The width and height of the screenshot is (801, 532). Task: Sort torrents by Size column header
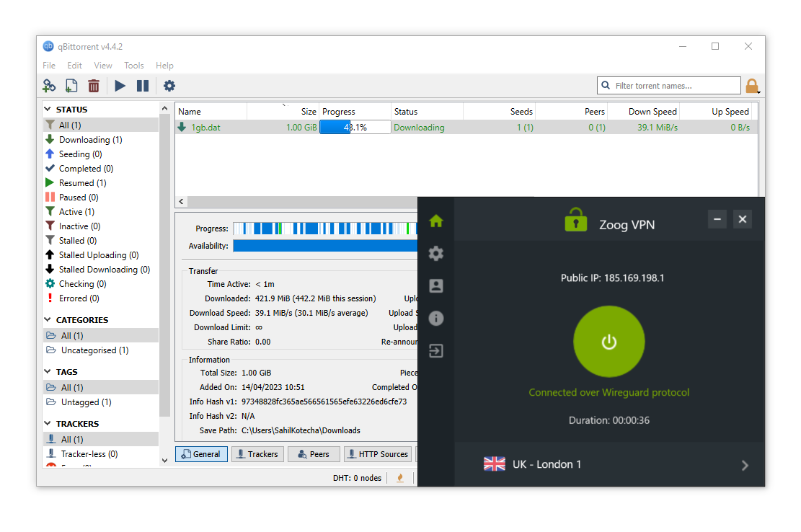click(x=283, y=111)
